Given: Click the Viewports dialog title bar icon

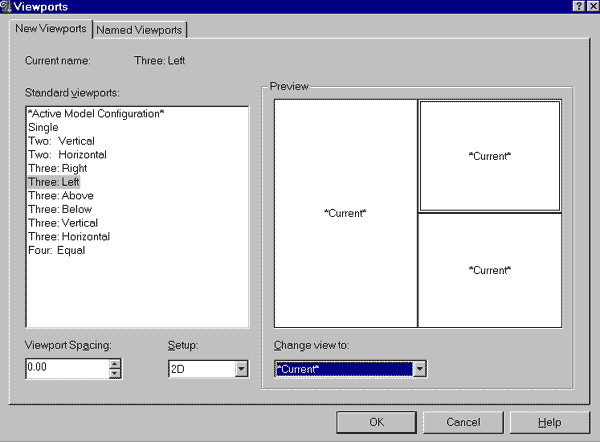Looking at the screenshot, I should [x=8, y=8].
